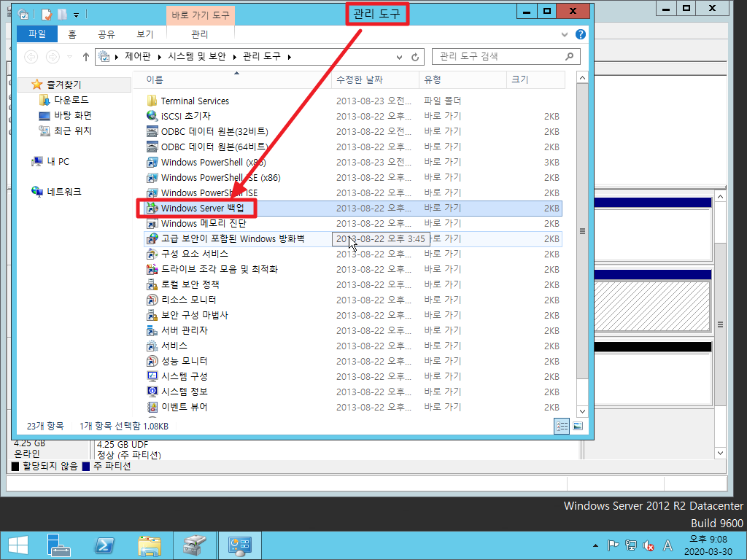The height and width of the screenshot is (560, 747).
Task: Select the 시스템 정보 icon
Action: [x=152, y=392]
